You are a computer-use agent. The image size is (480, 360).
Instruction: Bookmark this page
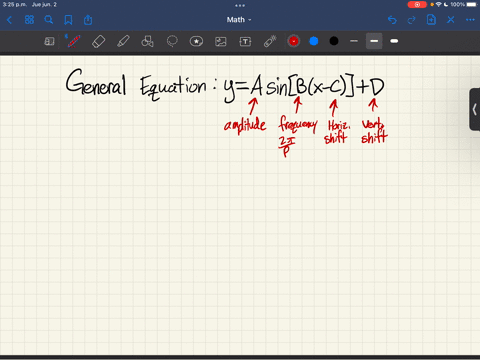[x=68, y=20]
